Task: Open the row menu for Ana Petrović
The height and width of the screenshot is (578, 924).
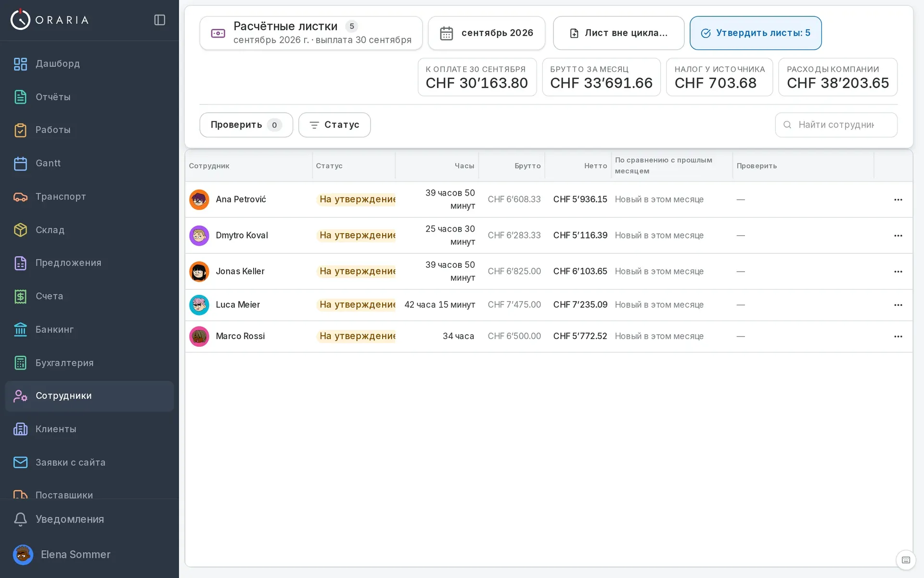Action: 898,199
